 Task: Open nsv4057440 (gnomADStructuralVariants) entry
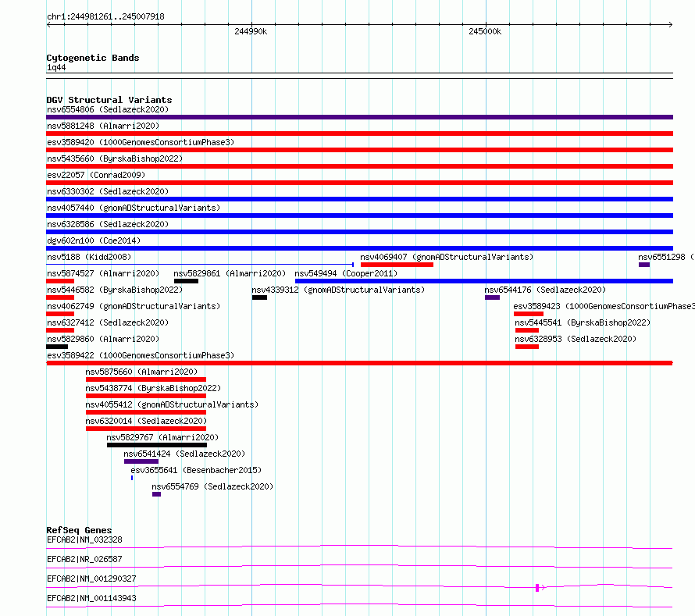[x=134, y=208]
